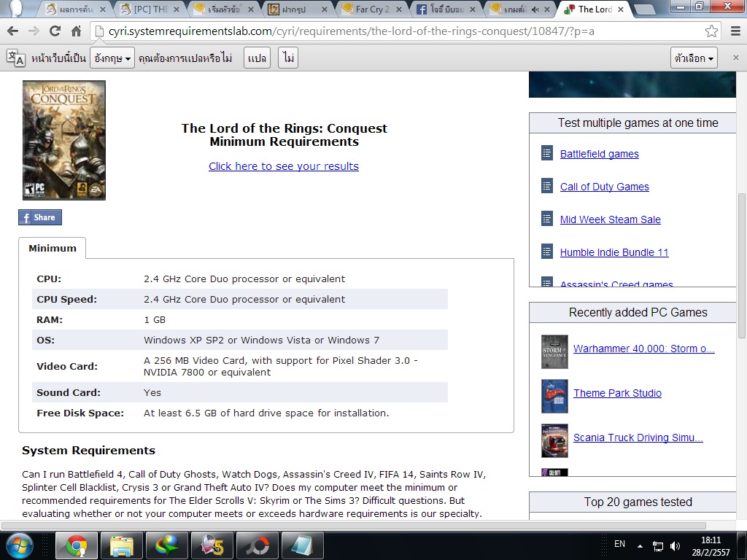Open the Mid Week Steam Sale link
747x560 pixels.
[x=611, y=219]
